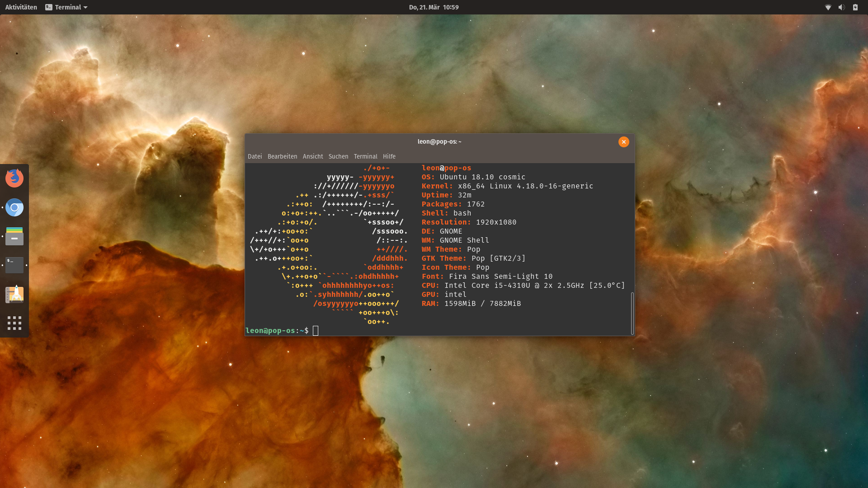This screenshot has width=868, height=488.
Task: Open the Suchen menu
Action: click(x=338, y=156)
